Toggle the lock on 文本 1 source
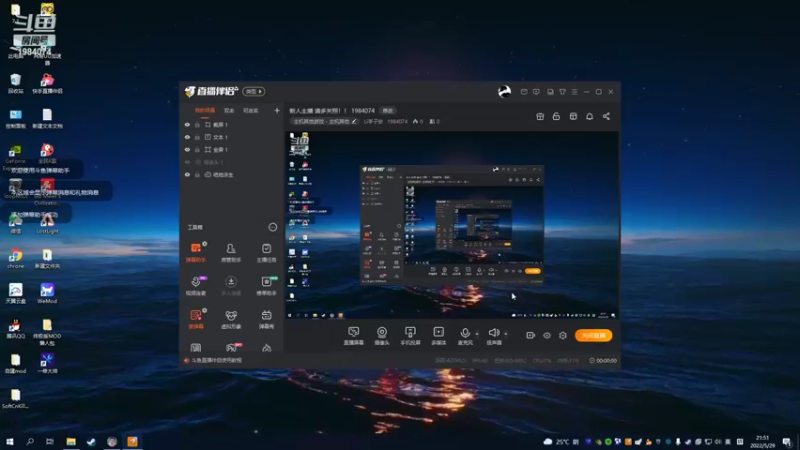 click(x=197, y=137)
